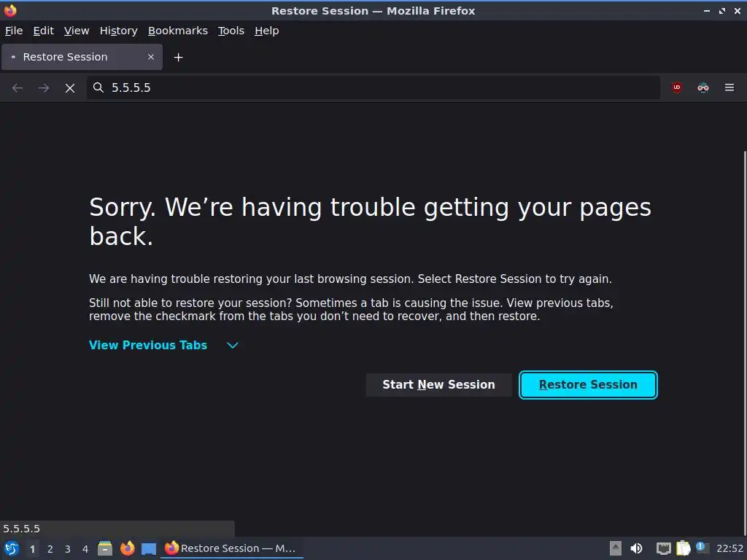Go back to the previous page
Viewport: 747px width, 560px height.
click(18, 88)
